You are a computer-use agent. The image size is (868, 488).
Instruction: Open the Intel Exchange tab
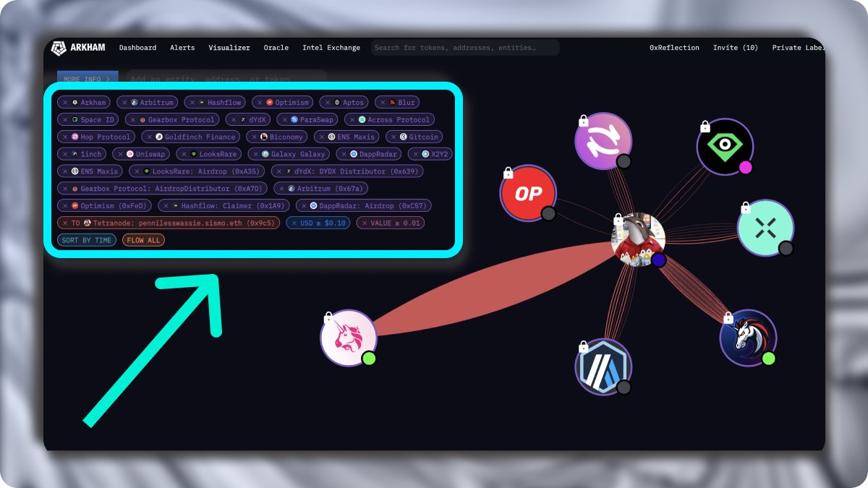click(331, 48)
